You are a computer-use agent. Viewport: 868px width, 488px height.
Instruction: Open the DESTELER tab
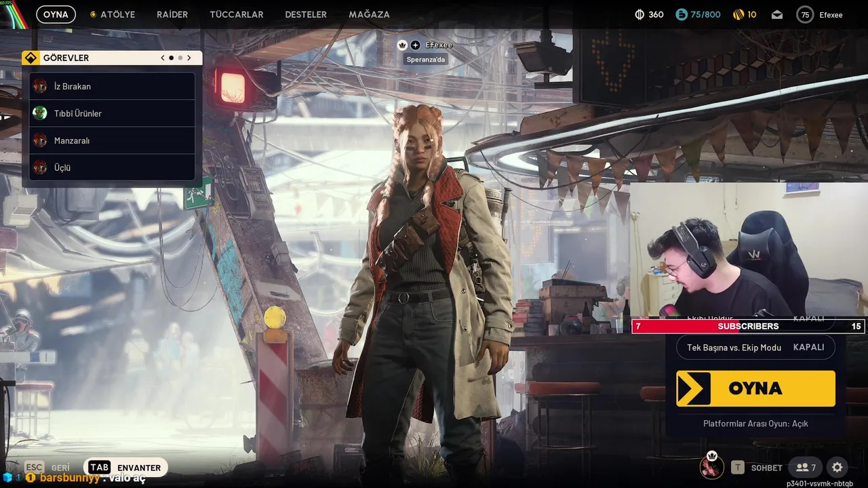tap(306, 14)
